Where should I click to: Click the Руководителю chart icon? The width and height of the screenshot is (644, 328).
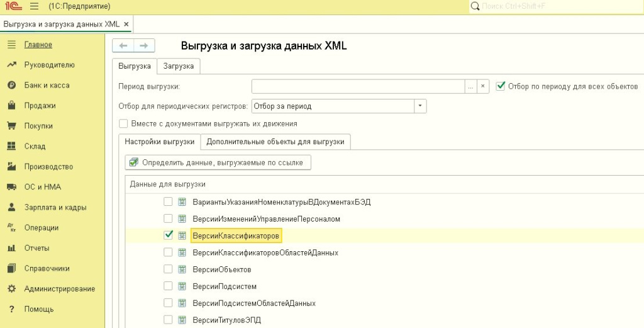pos(11,65)
